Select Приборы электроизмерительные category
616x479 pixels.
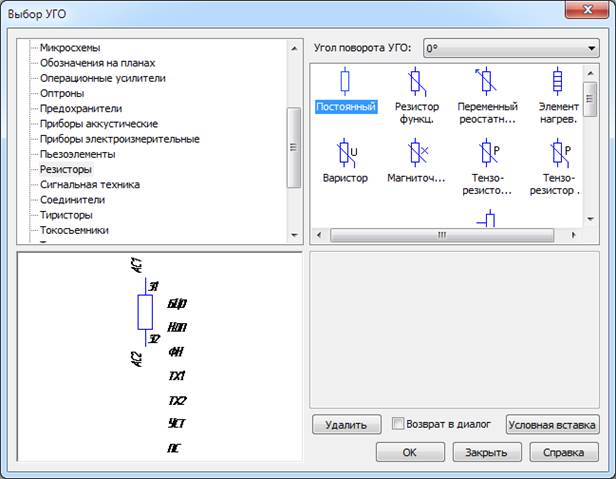(x=120, y=139)
